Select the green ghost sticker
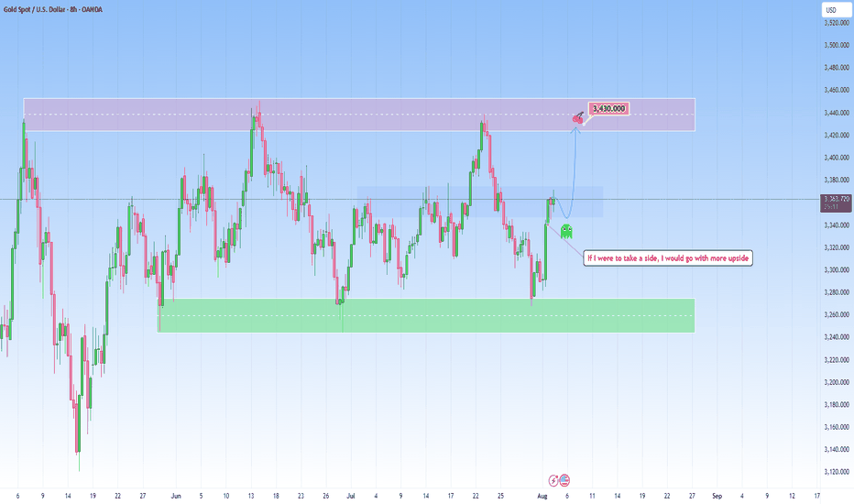Image resolution: width=854 pixels, height=504 pixels. coord(566,232)
